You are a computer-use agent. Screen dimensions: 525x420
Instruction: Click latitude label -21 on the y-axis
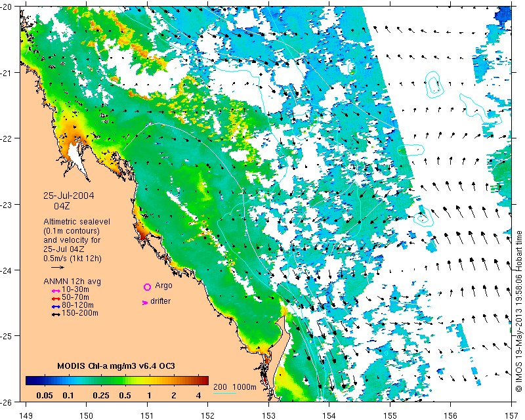pos(6,72)
